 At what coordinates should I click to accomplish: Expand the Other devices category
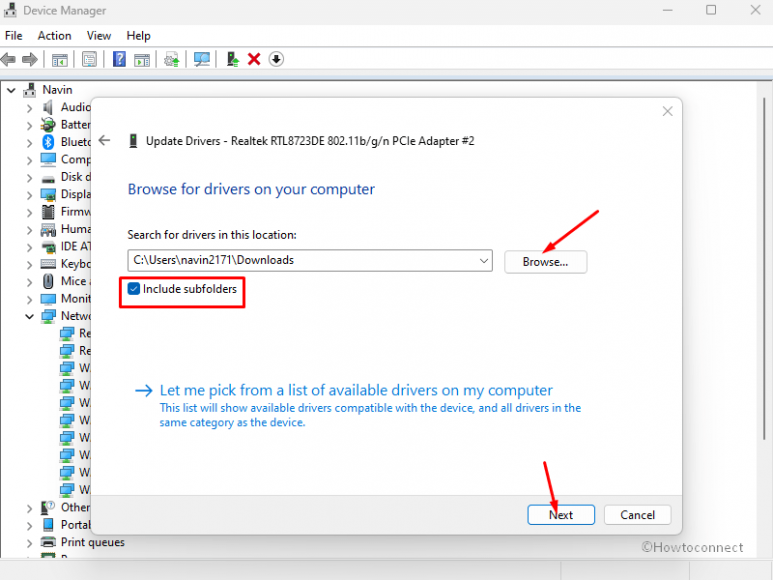(x=29, y=508)
